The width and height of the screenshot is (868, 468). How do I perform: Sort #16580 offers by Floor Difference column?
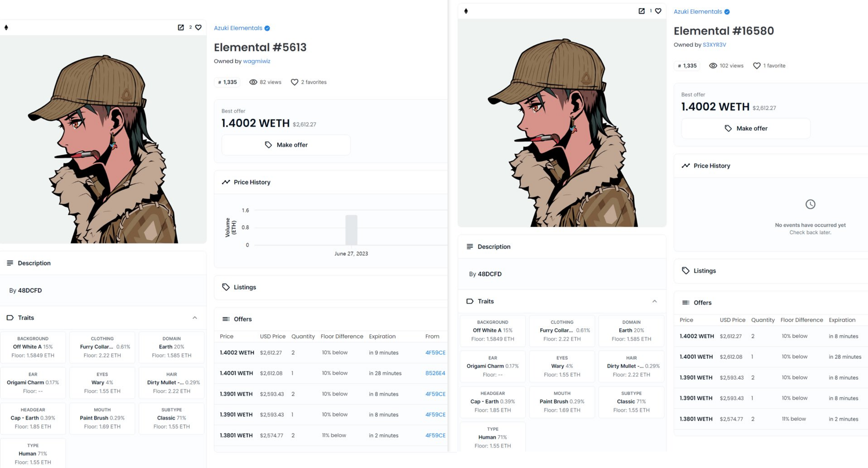802,320
